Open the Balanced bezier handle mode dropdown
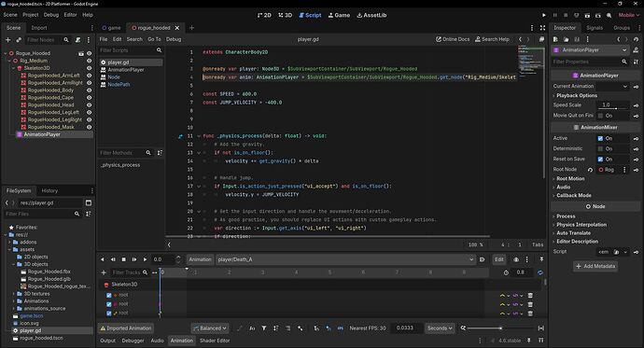 pos(210,328)
